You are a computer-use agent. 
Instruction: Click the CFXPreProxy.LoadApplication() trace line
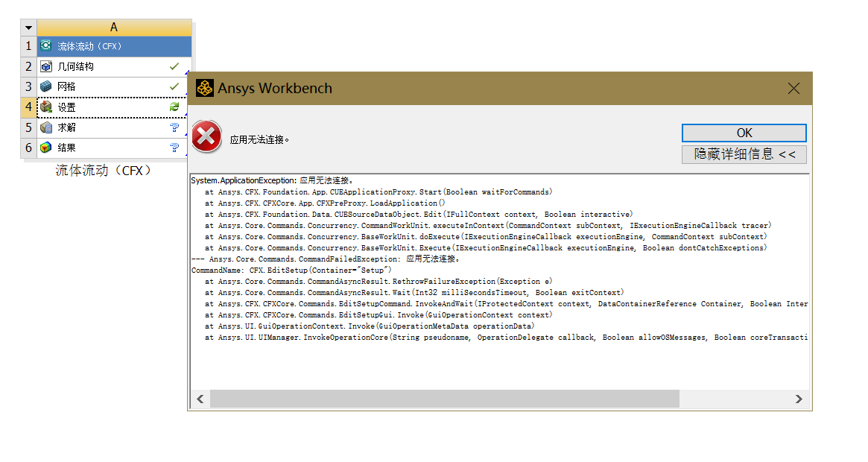click(325, 203)
